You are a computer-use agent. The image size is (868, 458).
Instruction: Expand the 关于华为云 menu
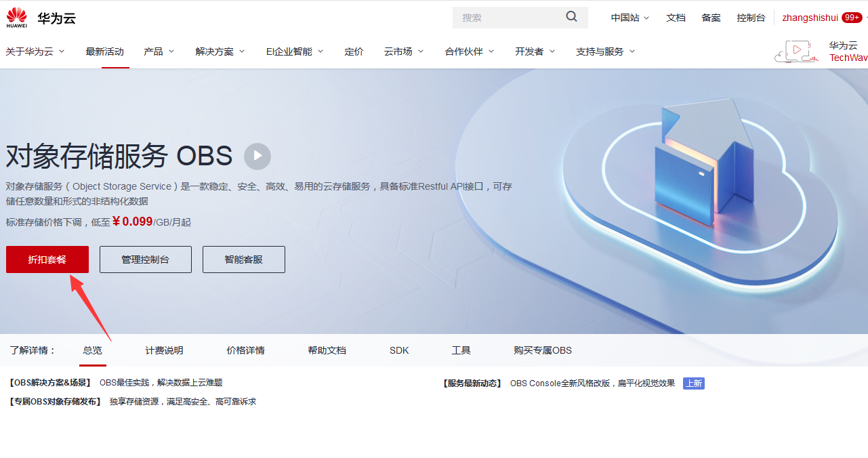point(35,51)
